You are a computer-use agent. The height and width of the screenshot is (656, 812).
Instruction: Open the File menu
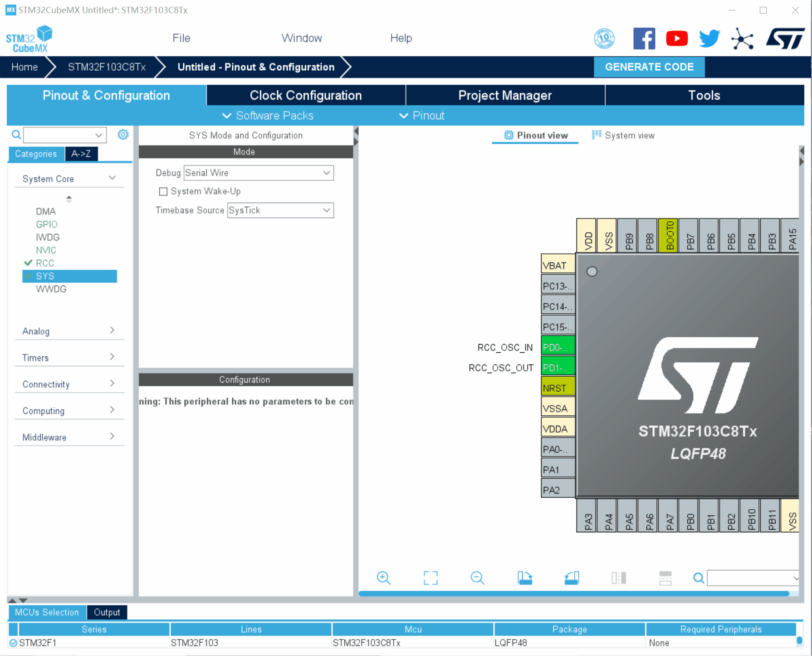pos(181,38)
